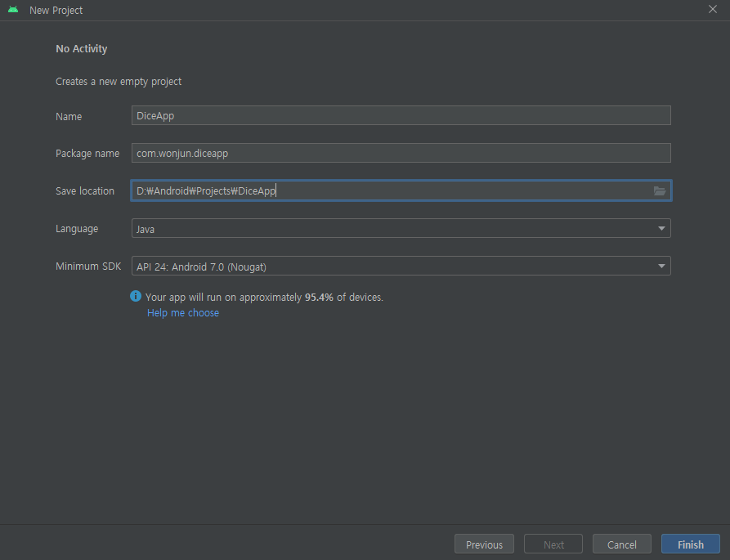The height and width of the screenshot is (560, 730).
Task: Open the "Help me choose" link
Action: click(183, 313)
